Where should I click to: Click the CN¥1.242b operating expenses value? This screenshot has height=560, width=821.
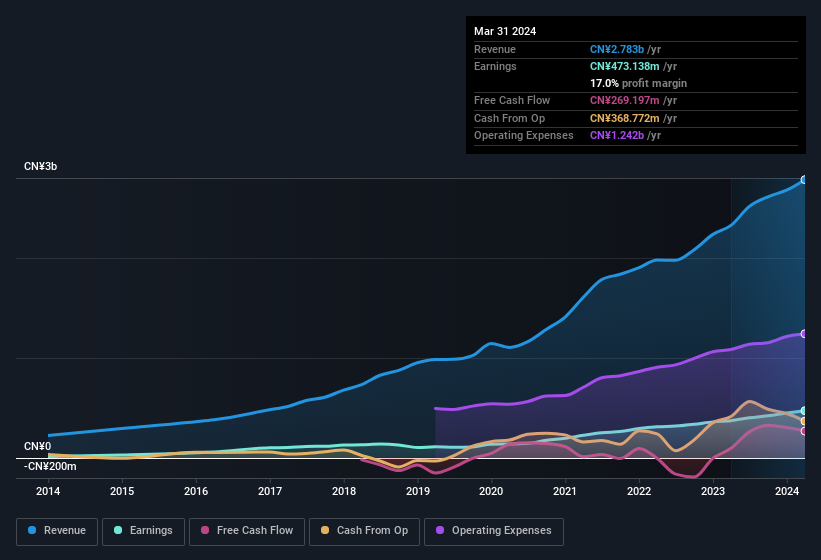(617, 135)
